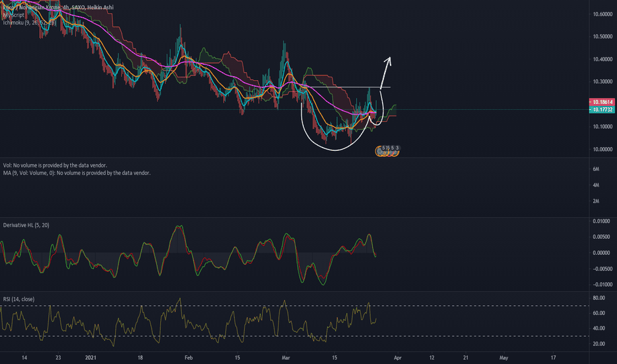This screenshot has height=364, width=617.
Task: Click the -0.00500 derivative axis label
Action: [602, 269]
